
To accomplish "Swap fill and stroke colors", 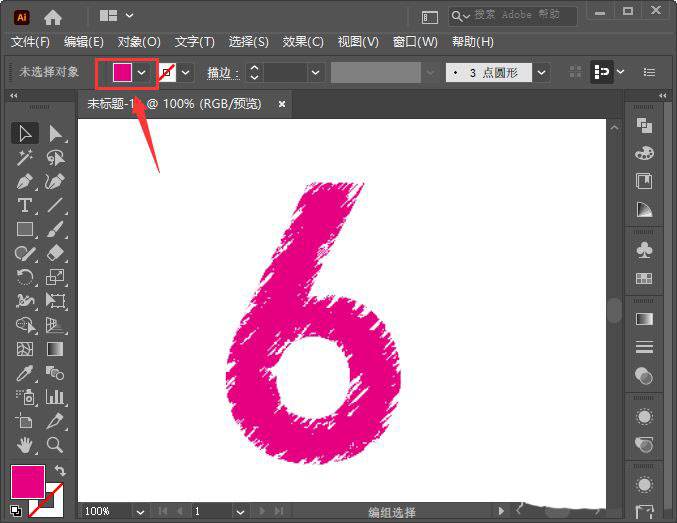I will click(x=60, y=470).
